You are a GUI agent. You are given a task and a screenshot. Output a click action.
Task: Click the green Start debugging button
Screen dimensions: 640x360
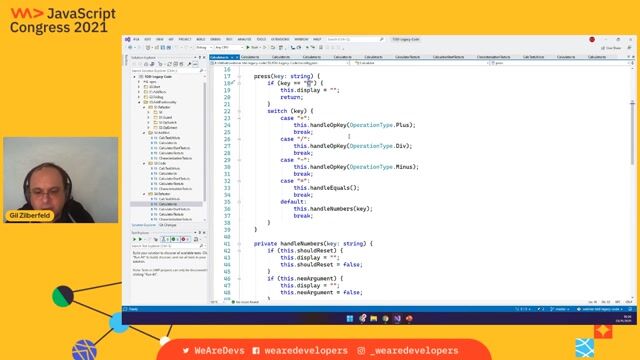pyautogui.click(x=253, y=48)
